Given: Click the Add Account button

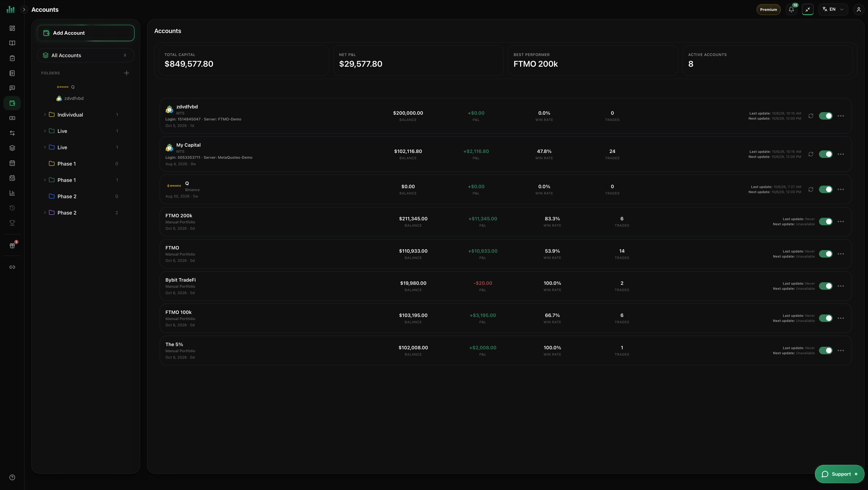Looking at the screenshot, I should click(86, 33).
